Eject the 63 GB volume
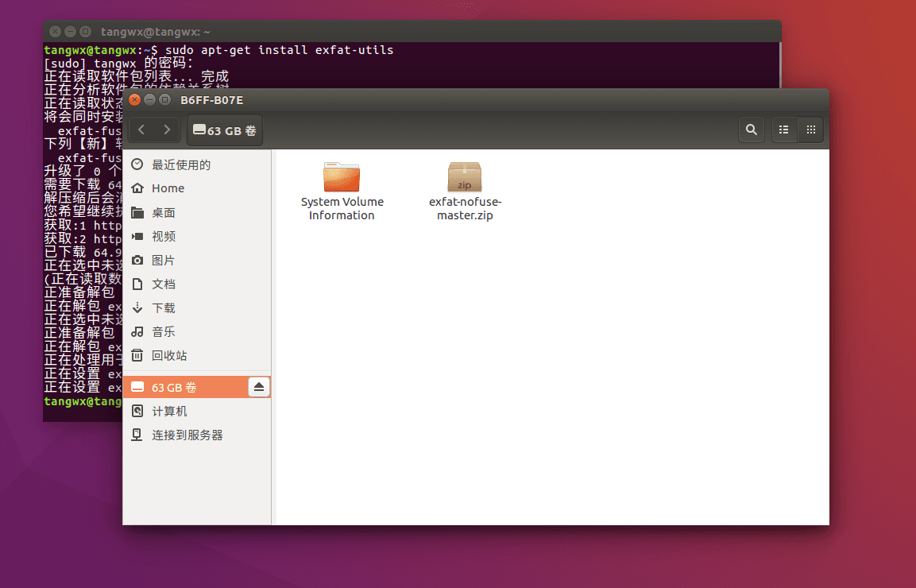The width and height of the screenshot is (916, 588). (259, 387)
